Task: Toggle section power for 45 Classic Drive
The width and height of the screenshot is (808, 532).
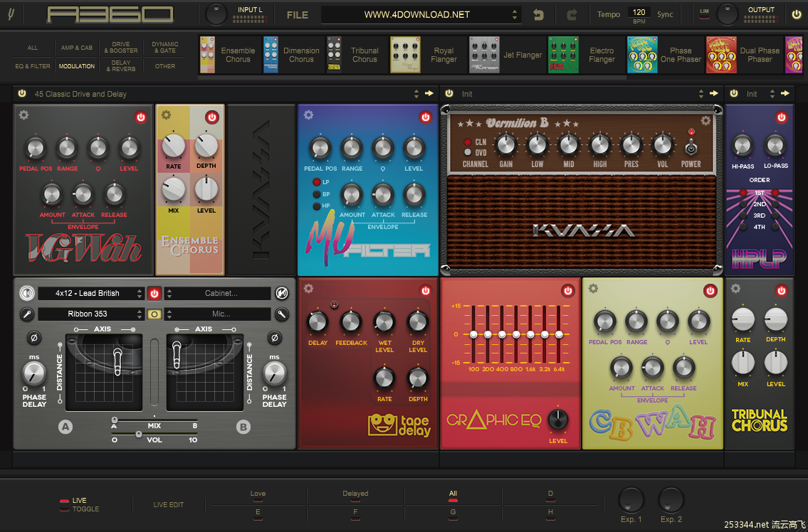Action: click(21, 93)
